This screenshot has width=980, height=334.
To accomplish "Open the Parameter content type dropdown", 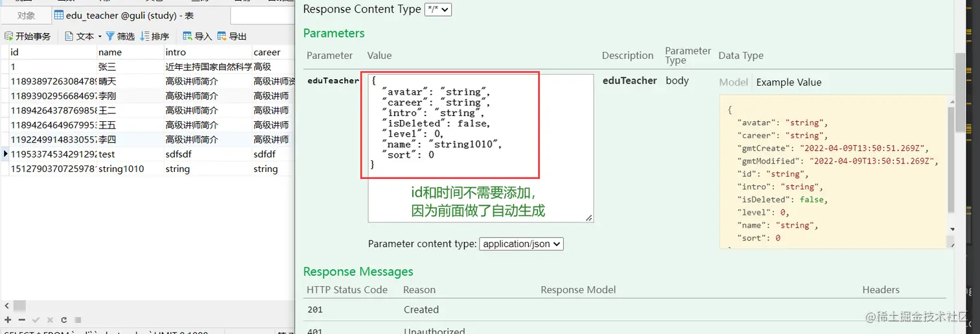I will [522, 244].
